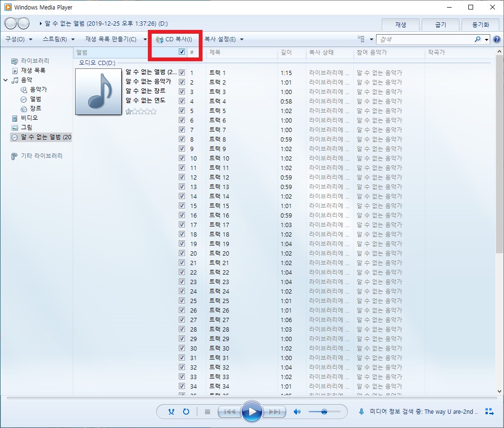
Task: Click the search magnifier icon
Action: 478,39
